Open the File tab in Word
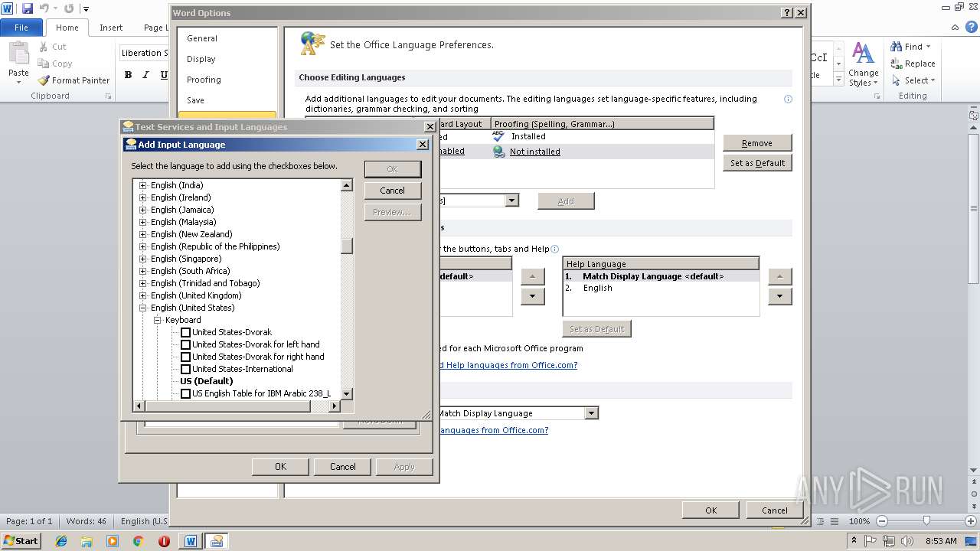980x551 pixels. pos(21,28)
